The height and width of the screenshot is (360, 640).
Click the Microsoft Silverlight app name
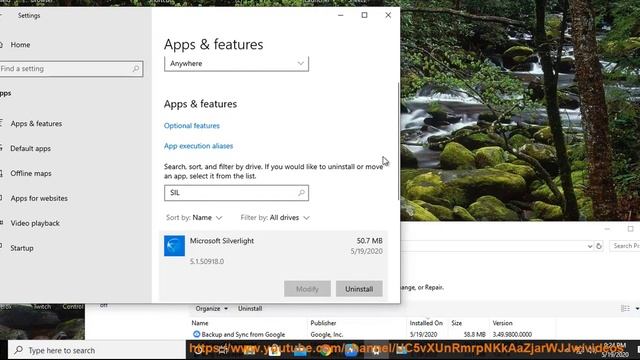click(x=222, y=241)
